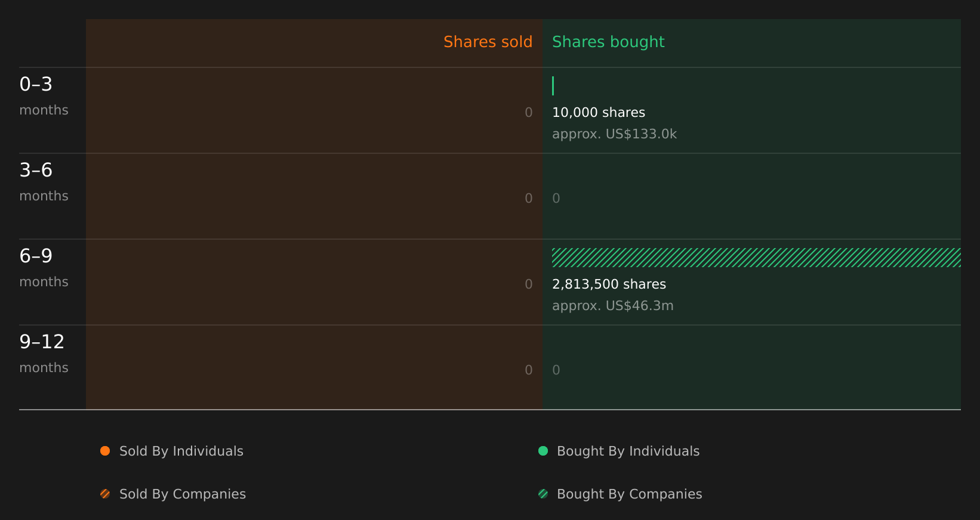Click the green Bought By Individuals legend dot

(x=543, y=451)
